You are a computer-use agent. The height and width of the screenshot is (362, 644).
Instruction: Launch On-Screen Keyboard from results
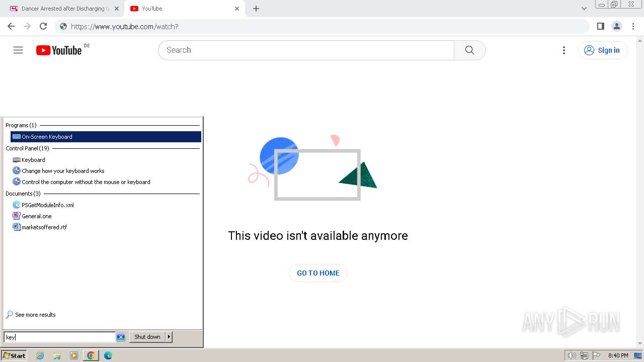106,137
